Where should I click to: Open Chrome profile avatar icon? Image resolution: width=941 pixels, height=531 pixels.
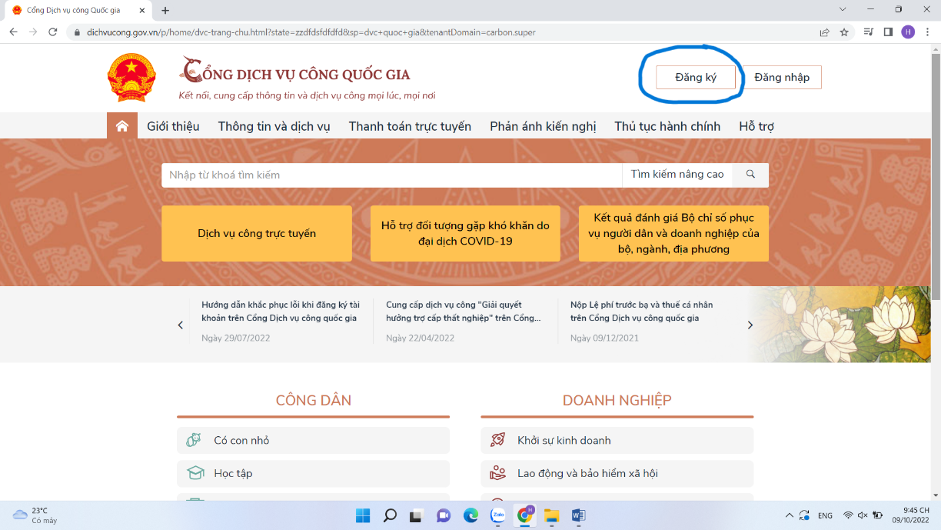click(x=908, y=32)
